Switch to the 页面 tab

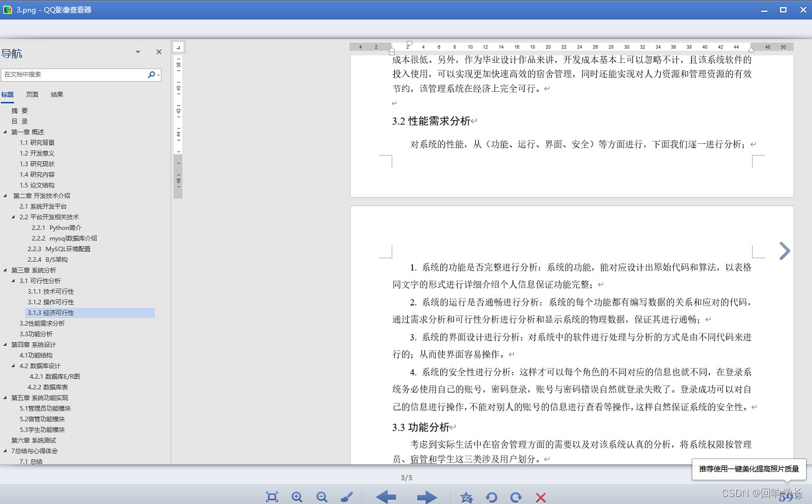[x=32, y=94]
